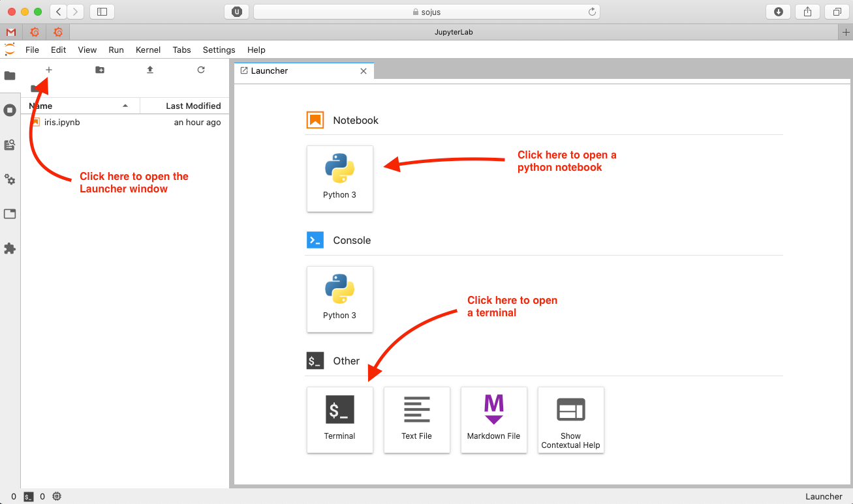Viewport: 853px width, 504px height.
Task: Open the iris.ipynb notebook file
Action: [62, 122]
